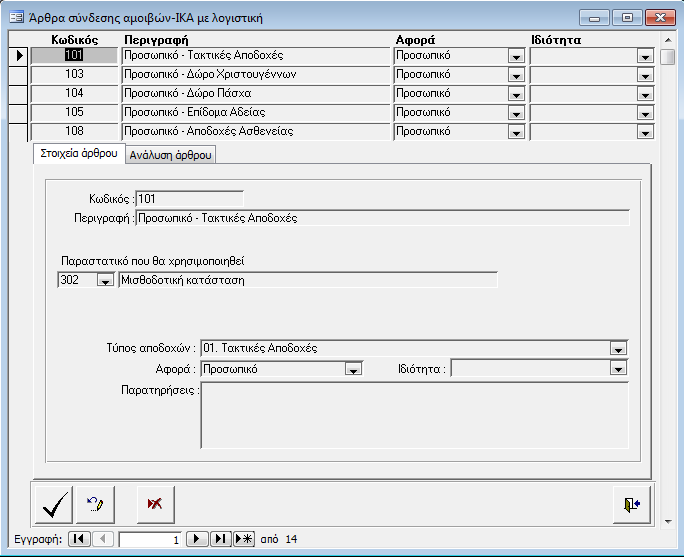The image size is (684, 557).
Task: Create new record with asterisk navigation button
Action: 244,539
